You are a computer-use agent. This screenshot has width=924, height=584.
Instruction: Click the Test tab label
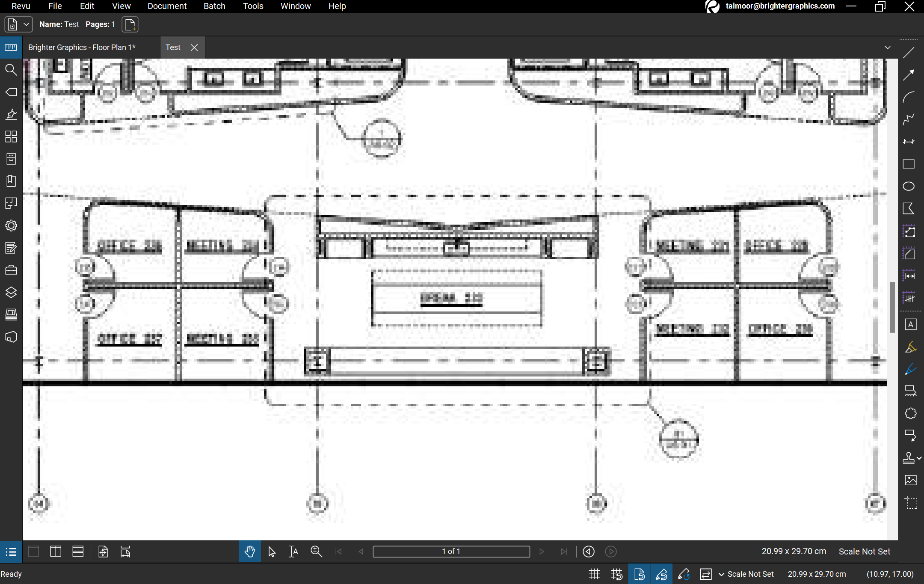point(173,47)
